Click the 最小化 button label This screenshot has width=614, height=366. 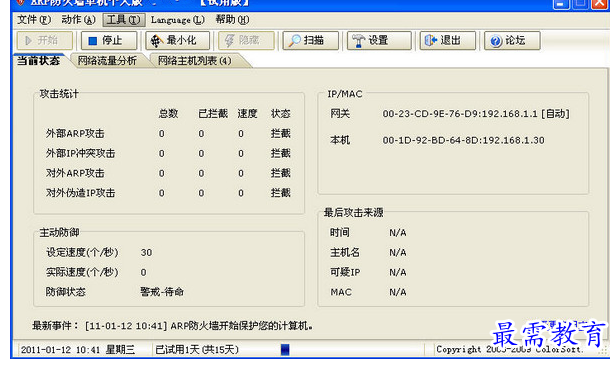(182, 40)
